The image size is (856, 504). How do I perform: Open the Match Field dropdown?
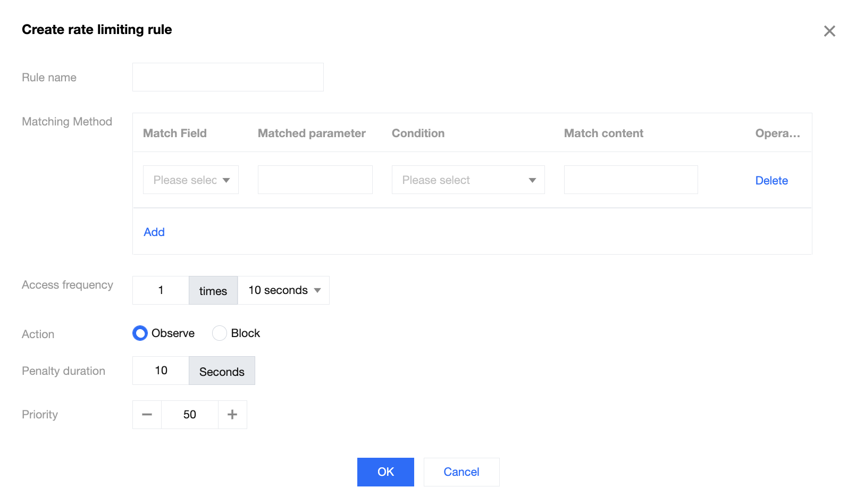coord(191,180)
